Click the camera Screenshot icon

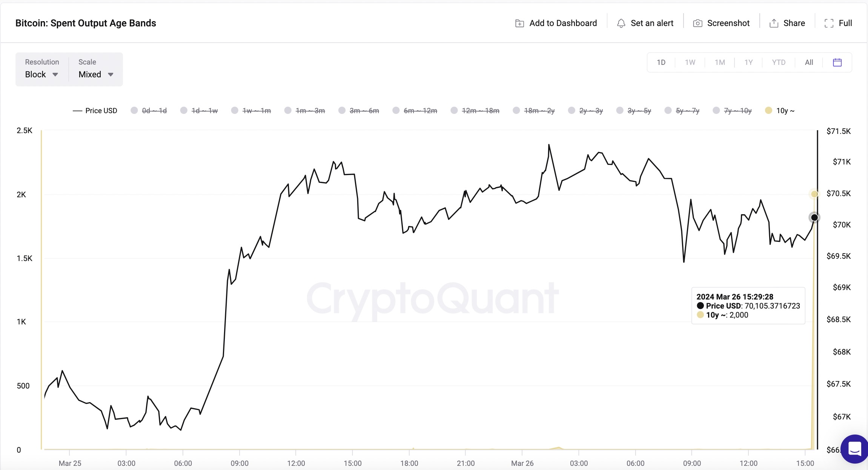click(697, 23)
